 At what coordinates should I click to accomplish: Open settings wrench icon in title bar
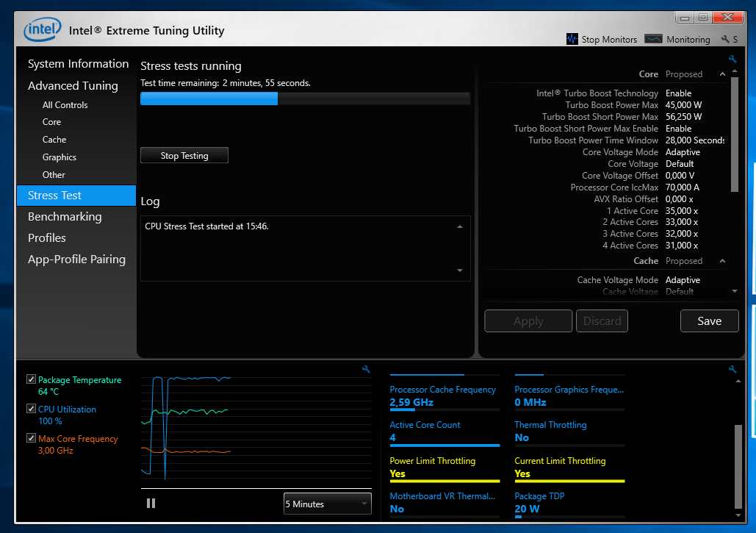(x=725, y=39)
